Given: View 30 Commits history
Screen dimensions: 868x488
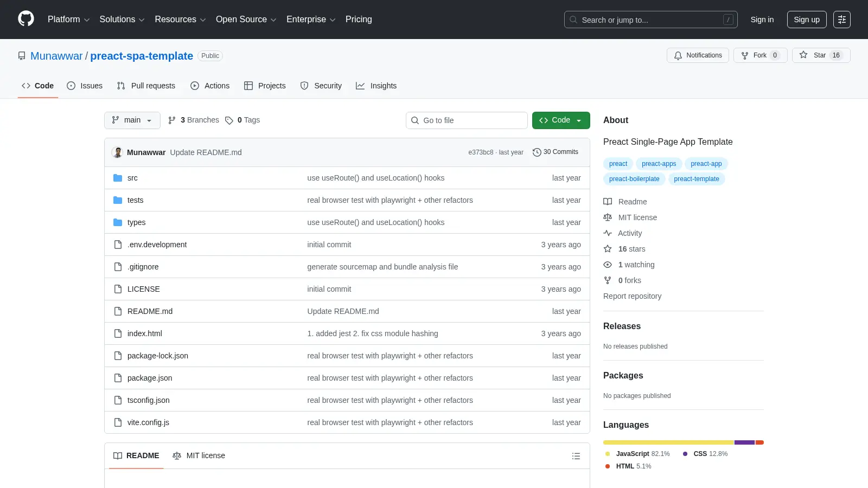Looking at the screenshot, I should tap(556, 152).
